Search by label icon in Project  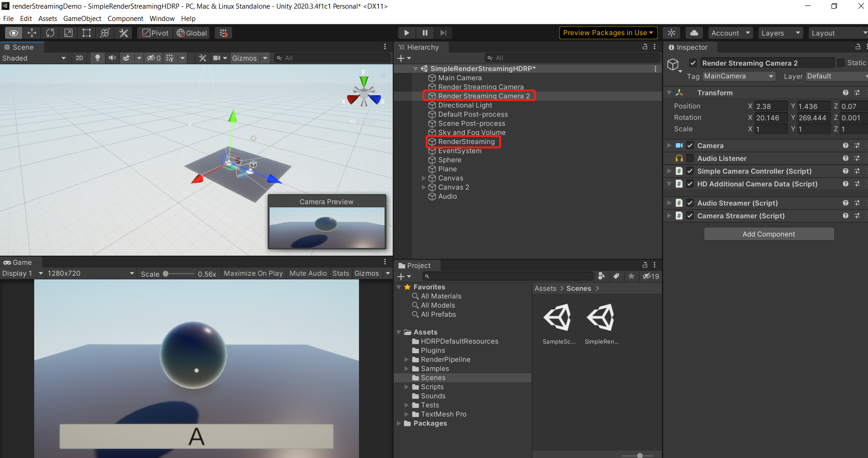[616, 276]
